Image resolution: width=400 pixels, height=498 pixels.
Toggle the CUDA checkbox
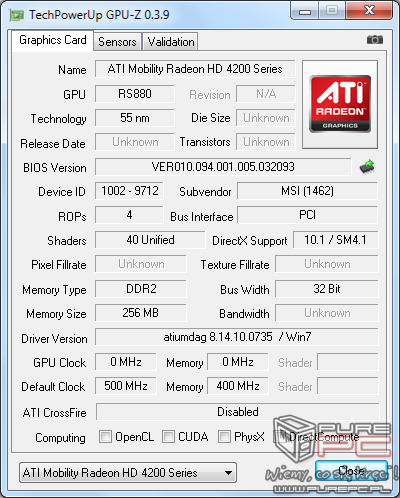coord(168,436)
